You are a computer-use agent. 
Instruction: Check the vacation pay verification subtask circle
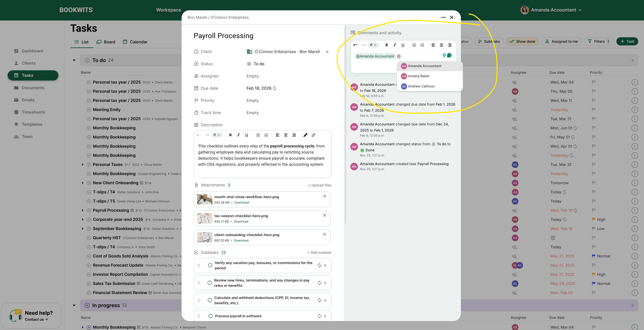tap(210, 265)
